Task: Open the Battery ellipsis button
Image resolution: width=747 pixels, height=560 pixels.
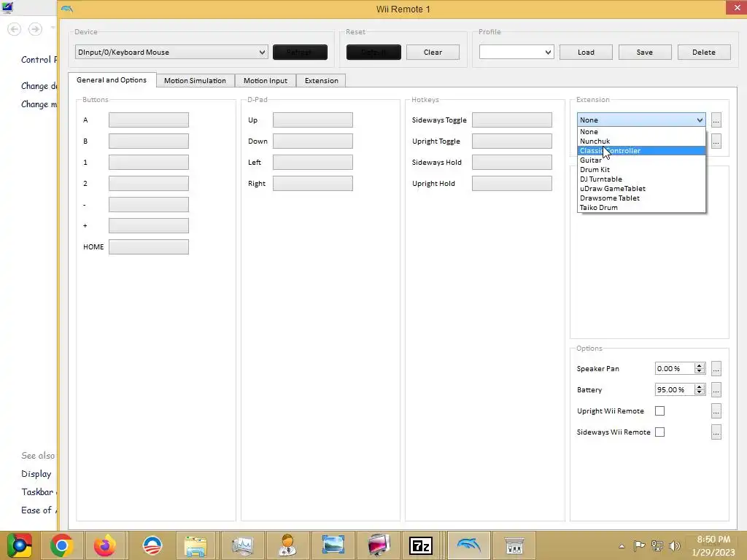Action: click(716, 389)
